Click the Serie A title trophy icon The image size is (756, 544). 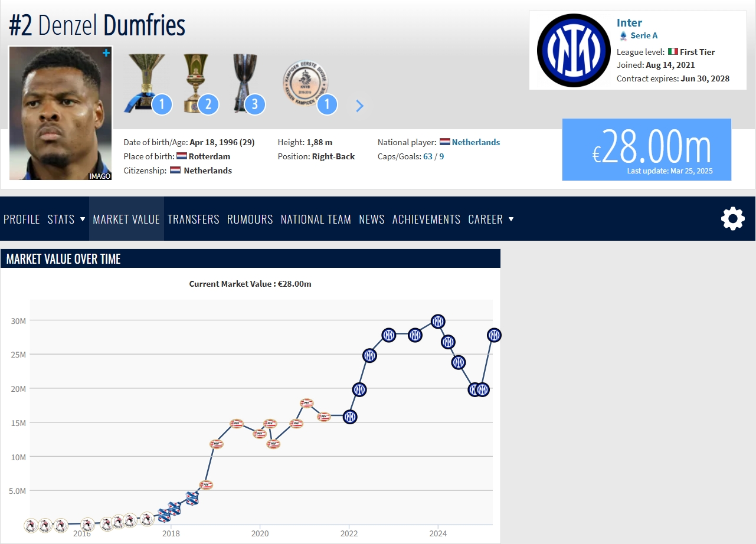(x=140, y=83)
